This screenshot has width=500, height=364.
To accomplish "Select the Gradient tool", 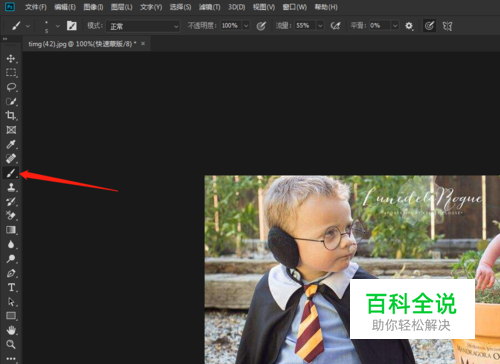I will pos(11,230).
